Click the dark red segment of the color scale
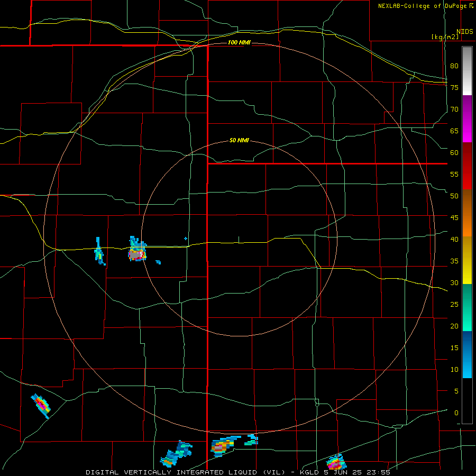The height and width of the screenshot is (476, 476). (467, 166)
